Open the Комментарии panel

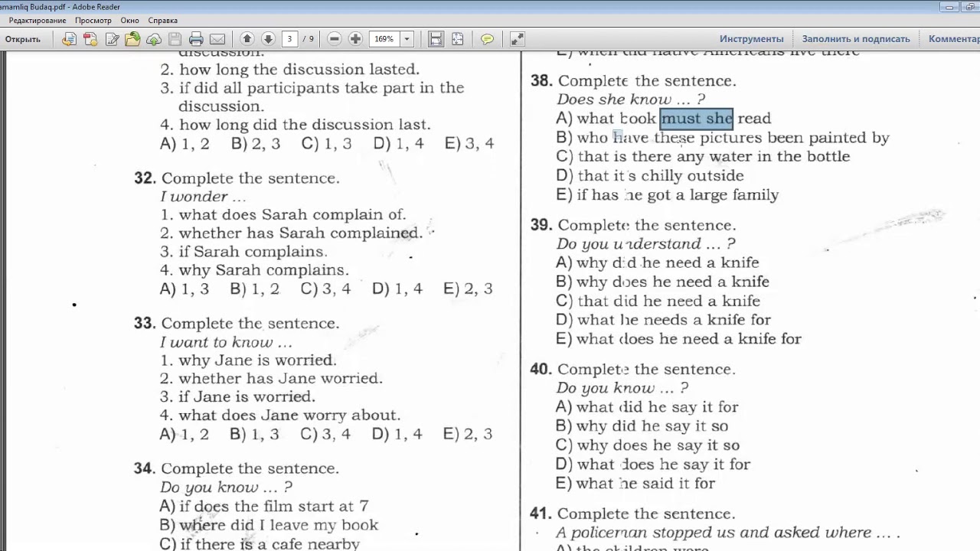pos(954,39)
